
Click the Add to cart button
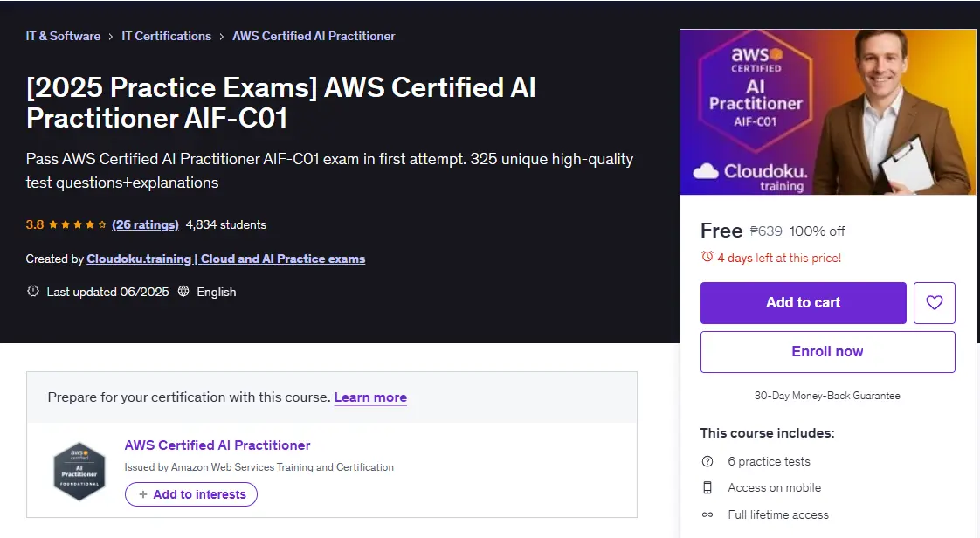pos(803,302)
